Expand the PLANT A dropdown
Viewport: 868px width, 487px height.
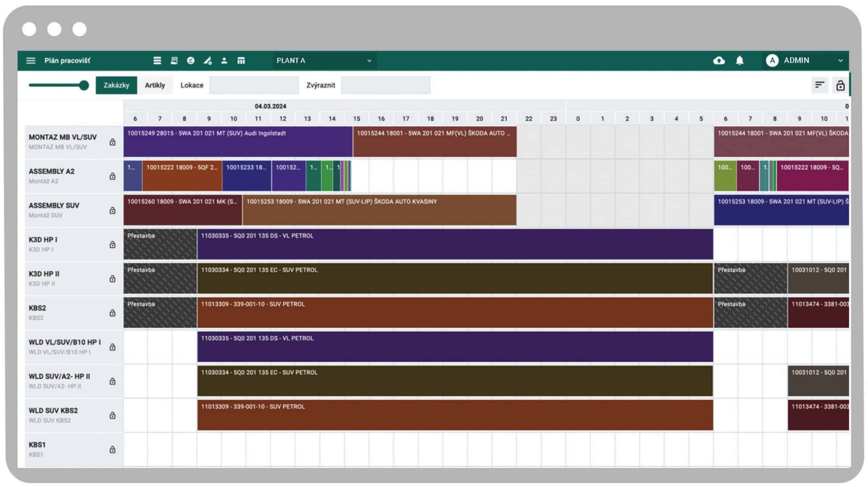[324, 61]
